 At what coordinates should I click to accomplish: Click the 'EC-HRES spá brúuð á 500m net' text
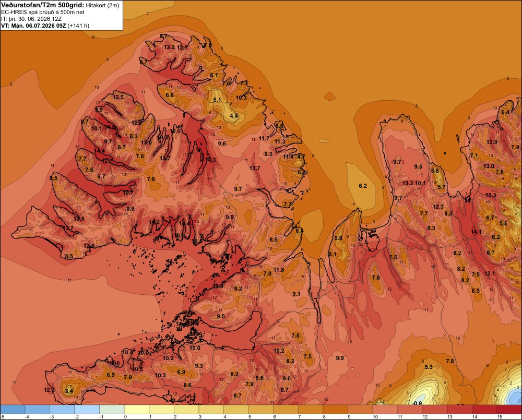click(x=43, y=13)
